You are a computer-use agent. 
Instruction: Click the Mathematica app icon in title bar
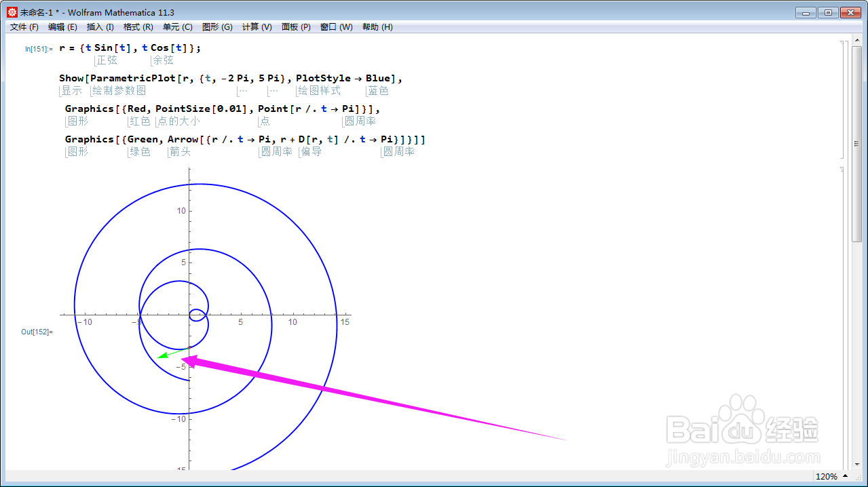(12, 12)
